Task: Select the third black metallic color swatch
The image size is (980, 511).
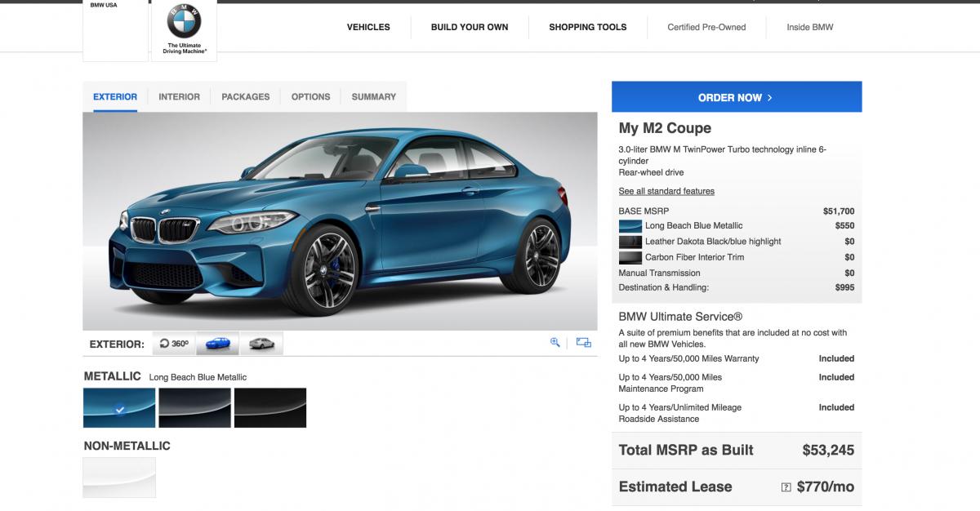Action: click(269, 407)
